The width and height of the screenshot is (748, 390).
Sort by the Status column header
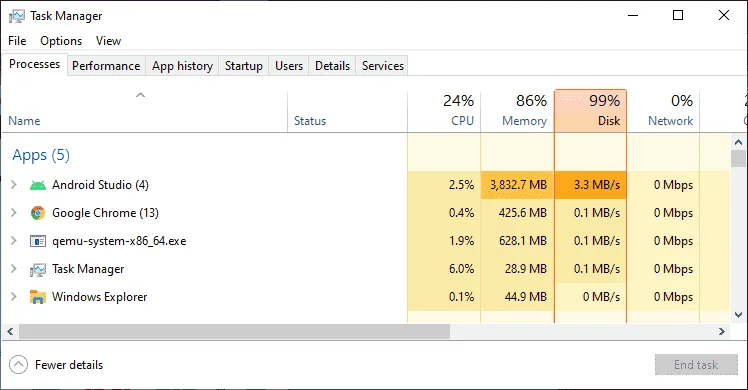click(347, 112)
